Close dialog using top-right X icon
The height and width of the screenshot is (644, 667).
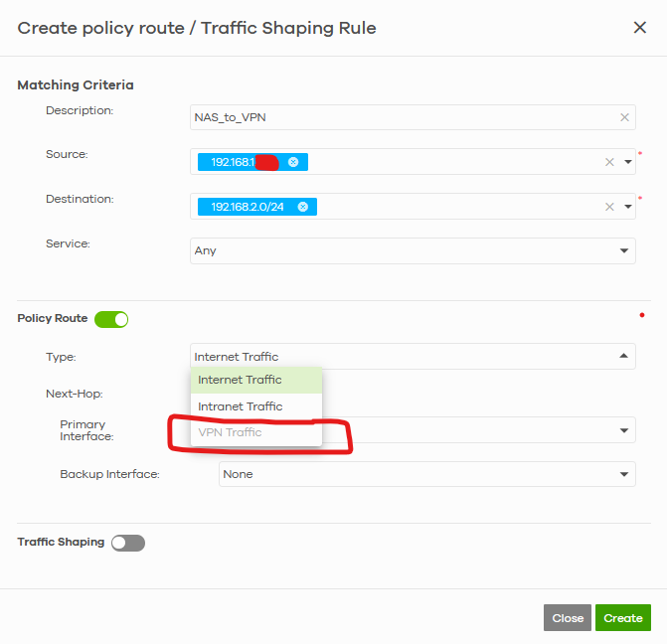click(x=639, y=28)
